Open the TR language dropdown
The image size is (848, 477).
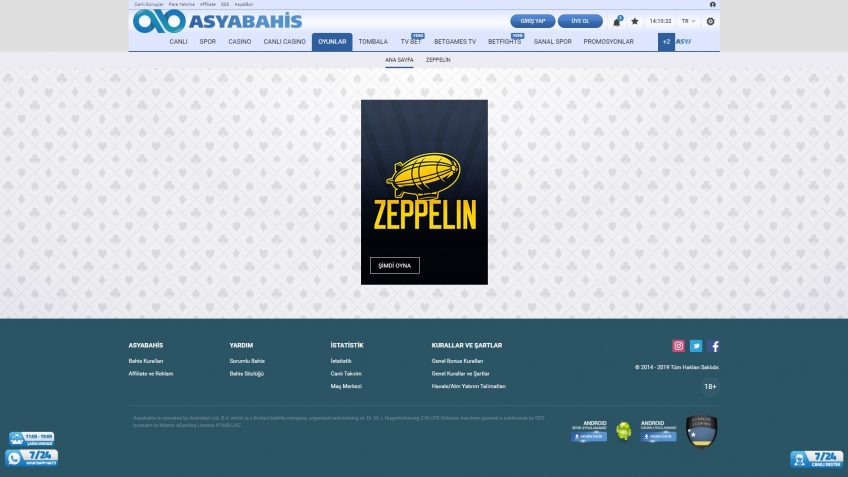(688, 21)
